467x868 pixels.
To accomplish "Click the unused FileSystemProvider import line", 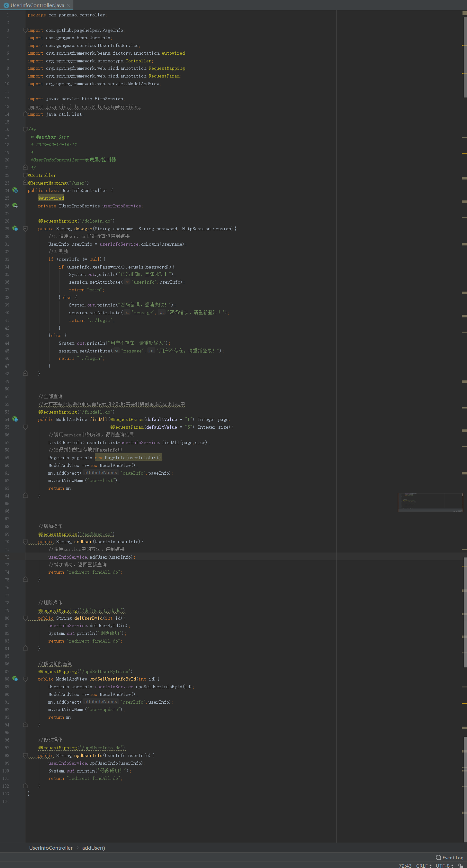I will tap(84, 106).
